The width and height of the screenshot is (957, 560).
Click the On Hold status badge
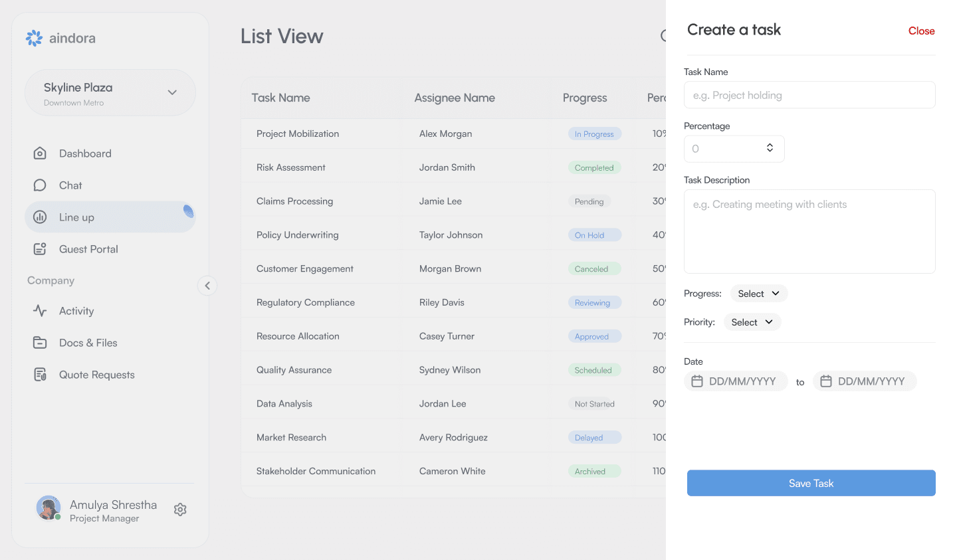click(594, 235)
